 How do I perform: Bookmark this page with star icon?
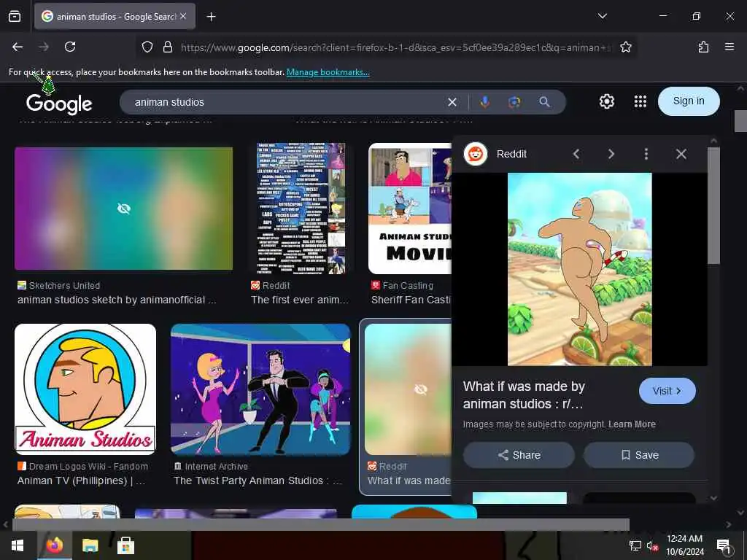pos(625,47)
